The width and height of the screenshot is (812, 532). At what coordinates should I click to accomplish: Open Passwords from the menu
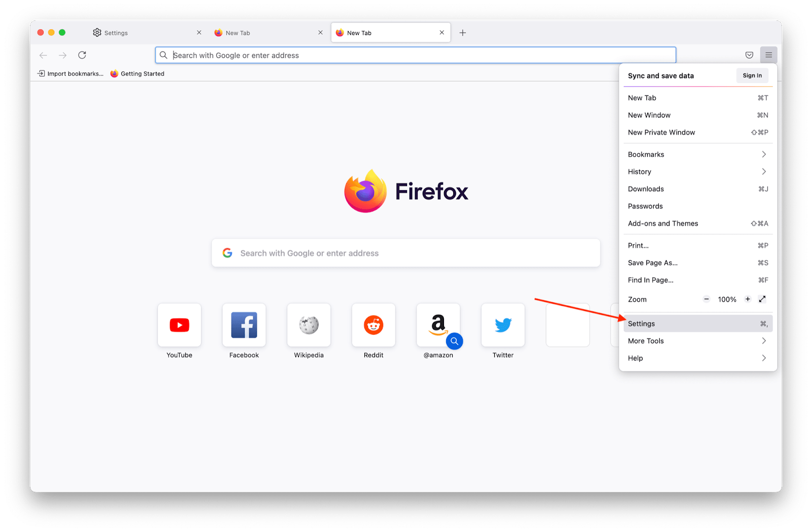pos(698,206)
